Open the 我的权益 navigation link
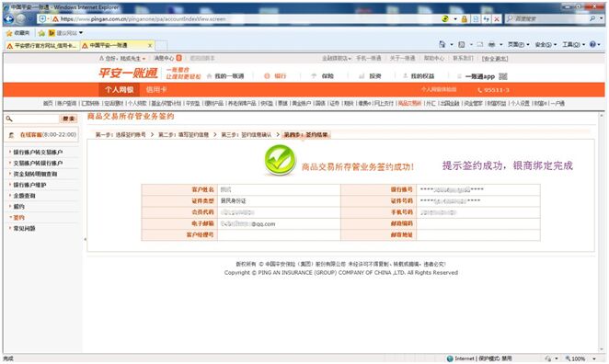Image resolution: width=609 pixels, height=364 pixels. coord(422,76)
